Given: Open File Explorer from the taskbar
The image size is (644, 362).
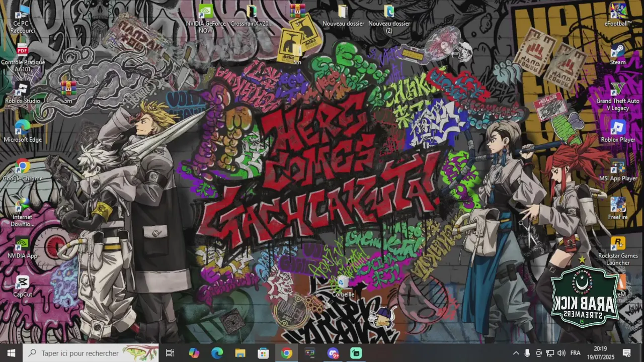Looking at the screenshot, I should (240, 353).
